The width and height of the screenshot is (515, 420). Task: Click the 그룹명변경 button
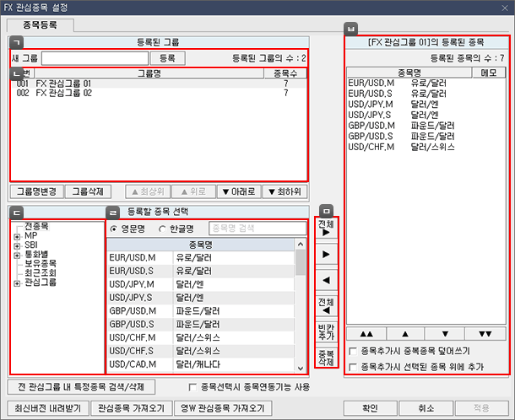(37, 191)
